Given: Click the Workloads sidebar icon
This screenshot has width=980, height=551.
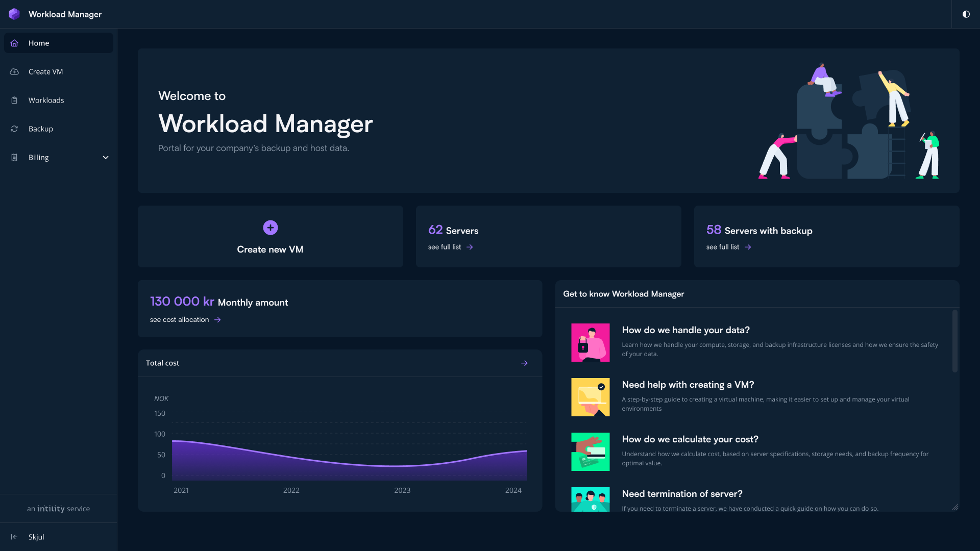Looking at the screenshot, I should 14,99.
